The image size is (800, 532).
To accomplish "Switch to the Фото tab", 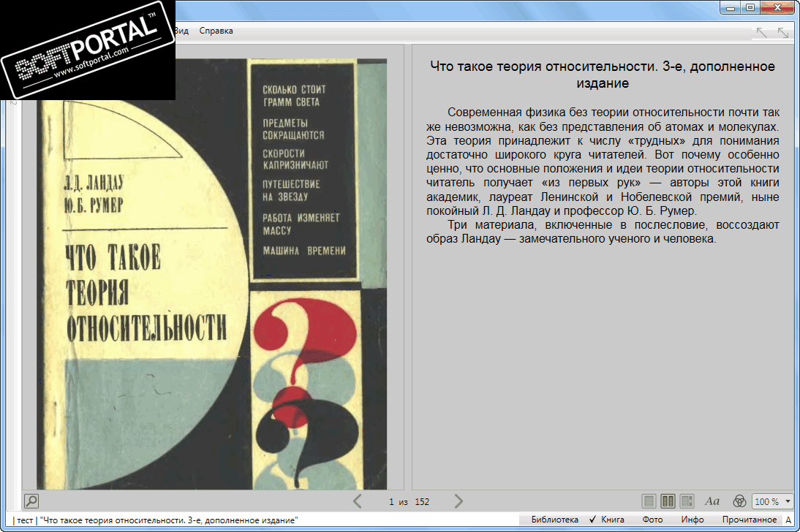I will pos(652,520).
